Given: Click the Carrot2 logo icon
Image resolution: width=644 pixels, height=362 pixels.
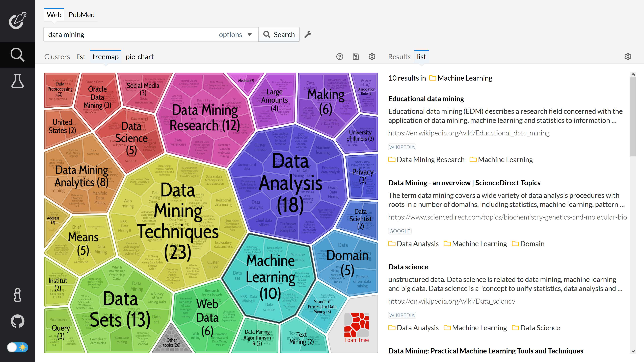Looking at the screenshot, I should pyautogui.click(x=17, y=20).
